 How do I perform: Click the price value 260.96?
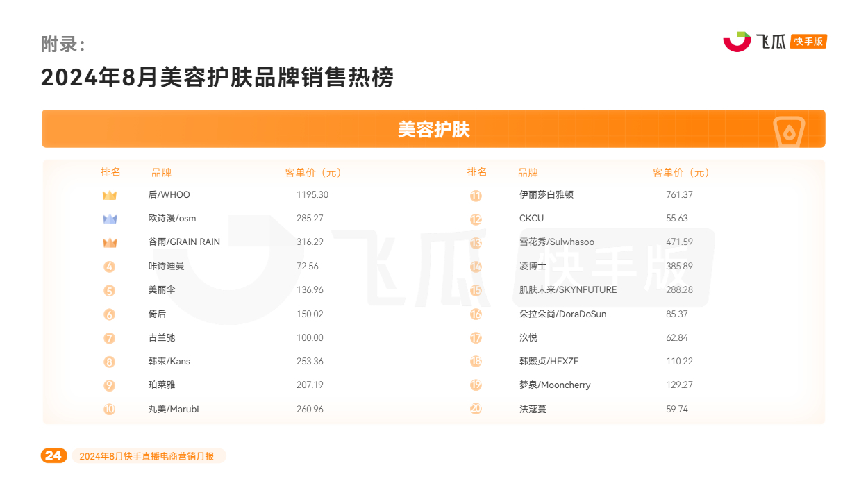point(310,409)
